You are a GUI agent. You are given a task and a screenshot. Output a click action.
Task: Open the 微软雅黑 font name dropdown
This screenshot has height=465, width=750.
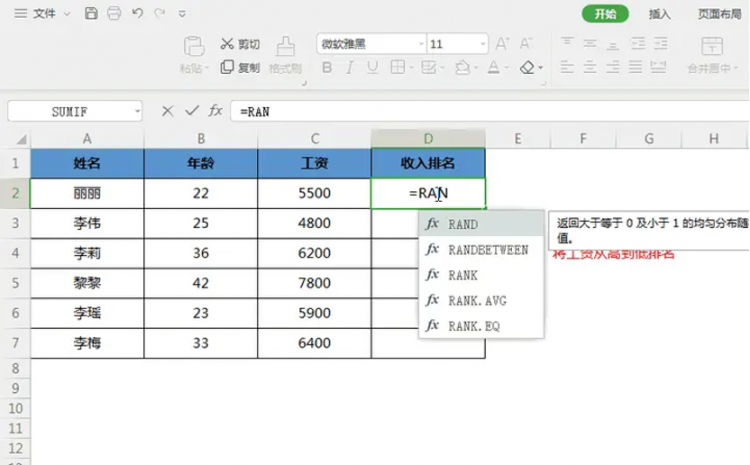[x=421, y=44]
